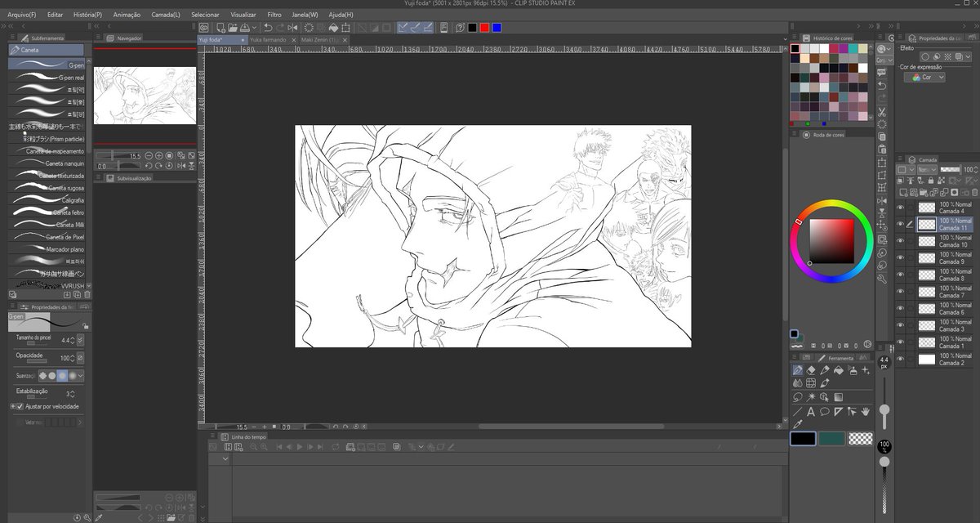The width and height of the screenshot is (980, 523).
Task: Click the scissors Cut icon in side bar
Action: (882, 111)
